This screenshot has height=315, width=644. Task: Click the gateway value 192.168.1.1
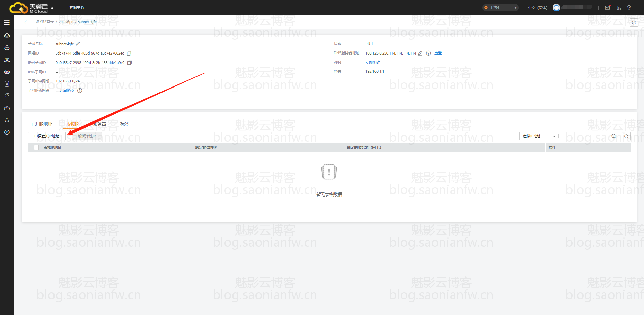(374, 72)
